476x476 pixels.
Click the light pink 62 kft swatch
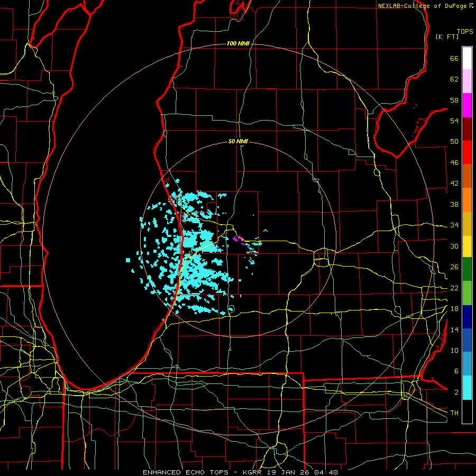tap(467, 81)
